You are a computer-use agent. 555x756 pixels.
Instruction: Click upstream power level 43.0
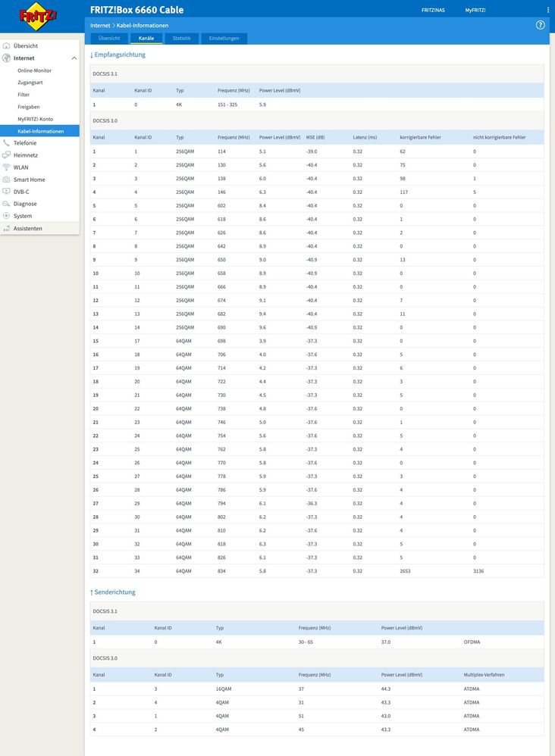pos(386,716)
